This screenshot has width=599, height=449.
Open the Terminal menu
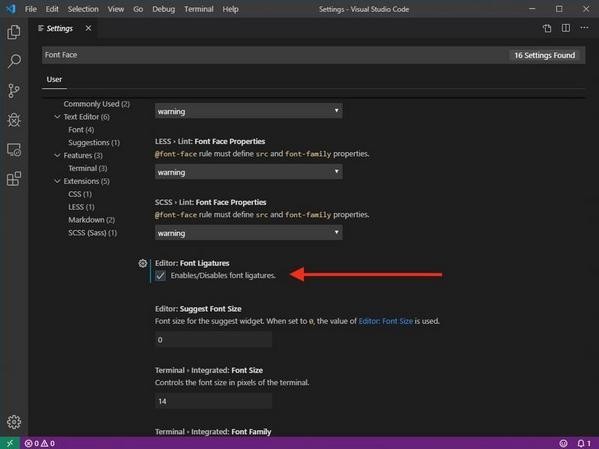tap(199, 9)
